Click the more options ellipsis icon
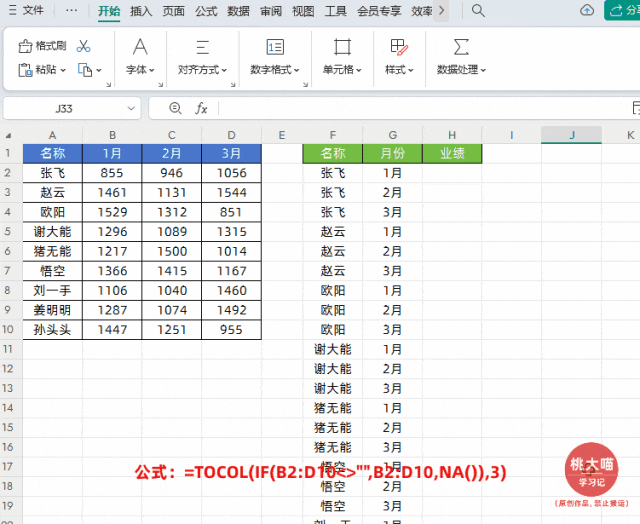This screenshot has height=524, width=640. 71,11
